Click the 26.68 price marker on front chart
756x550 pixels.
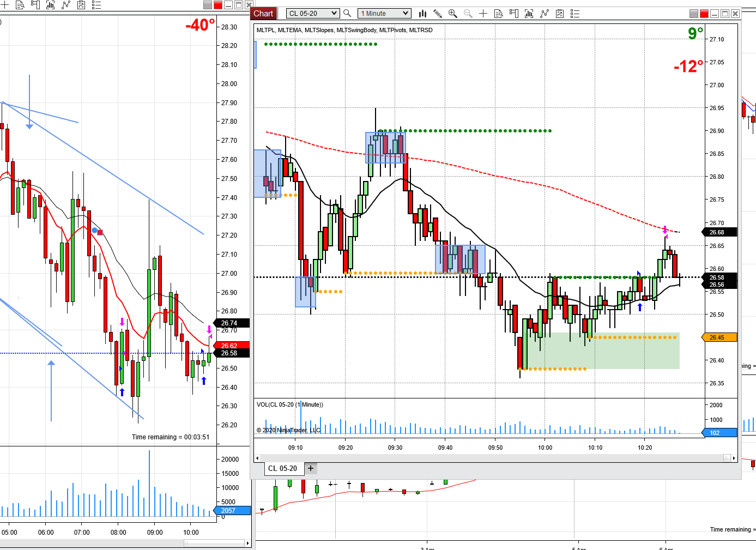(x=720, y=232)
